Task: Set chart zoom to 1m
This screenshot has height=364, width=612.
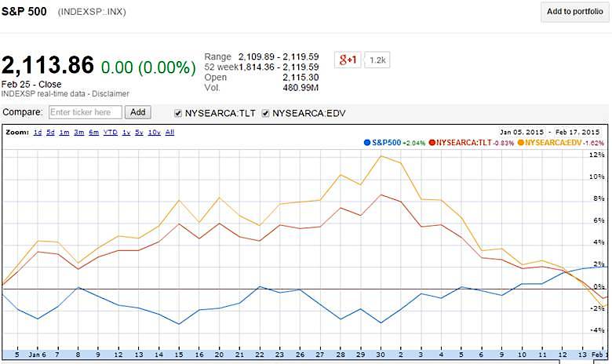Action: coord(64,133)
